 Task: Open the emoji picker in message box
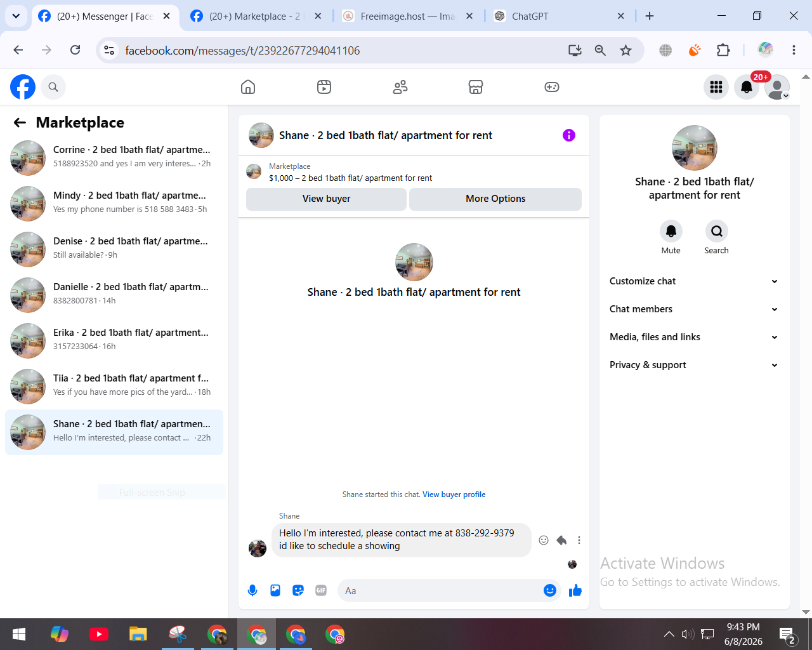550,590
